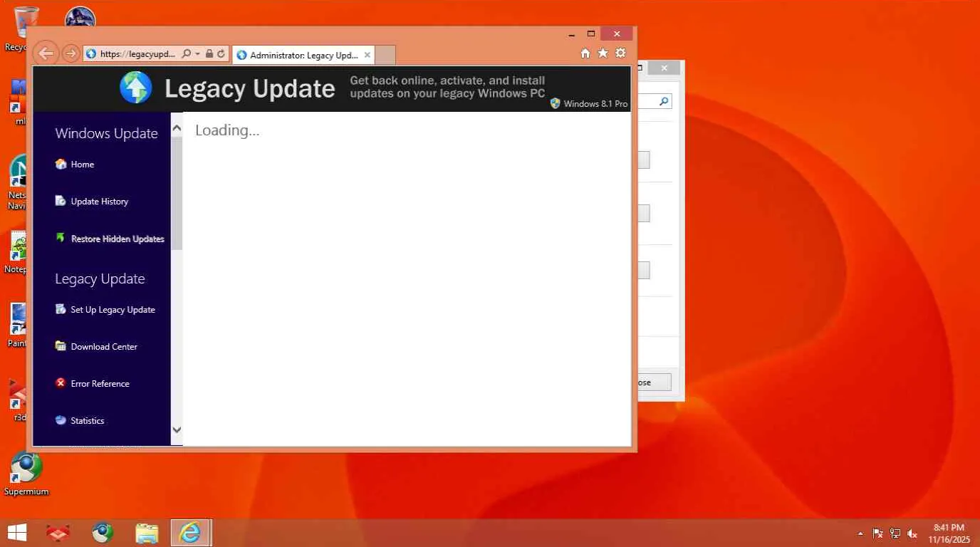Open the Windows Start button
This screenshot has width=980, height=547.
(16, 533)
